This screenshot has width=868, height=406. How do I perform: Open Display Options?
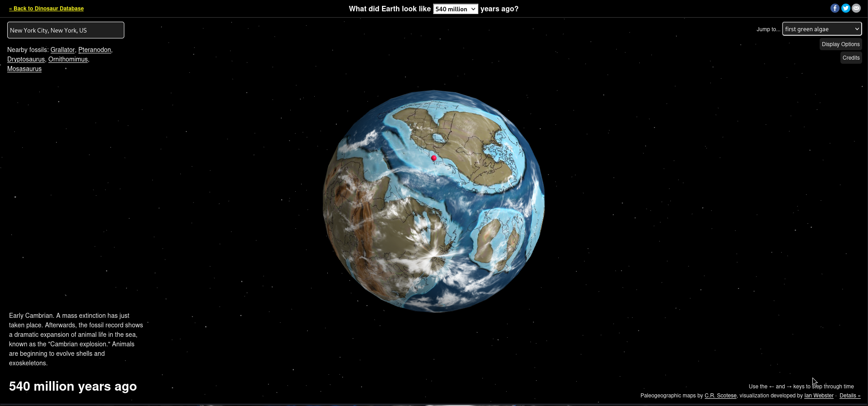(840, 44)
